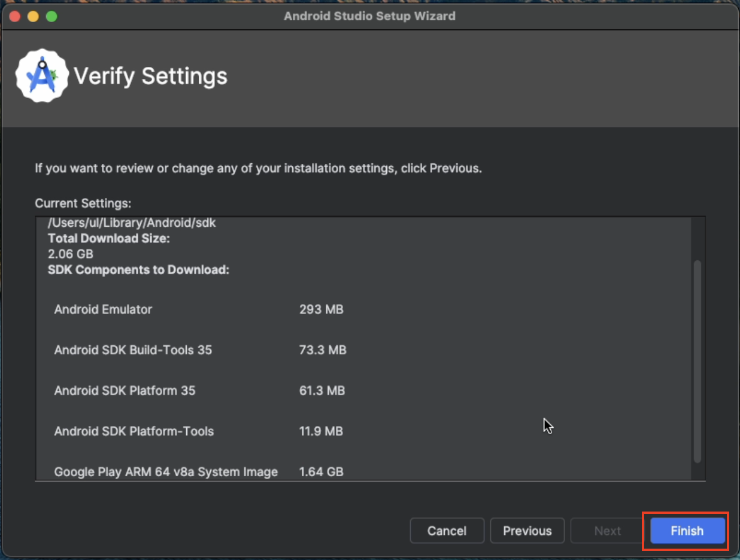Click the Previous button
The height and width of the screenshot is (560, 740).
(527, 531)
